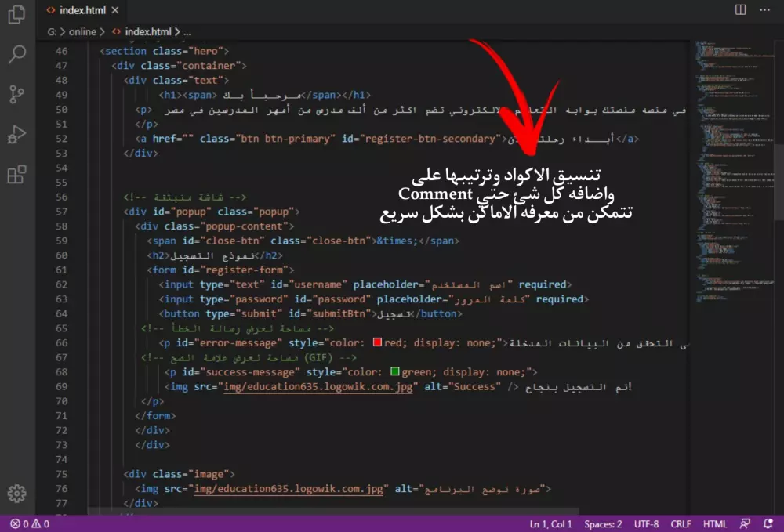Change the HTML language mode

click(x=715, y=523)
